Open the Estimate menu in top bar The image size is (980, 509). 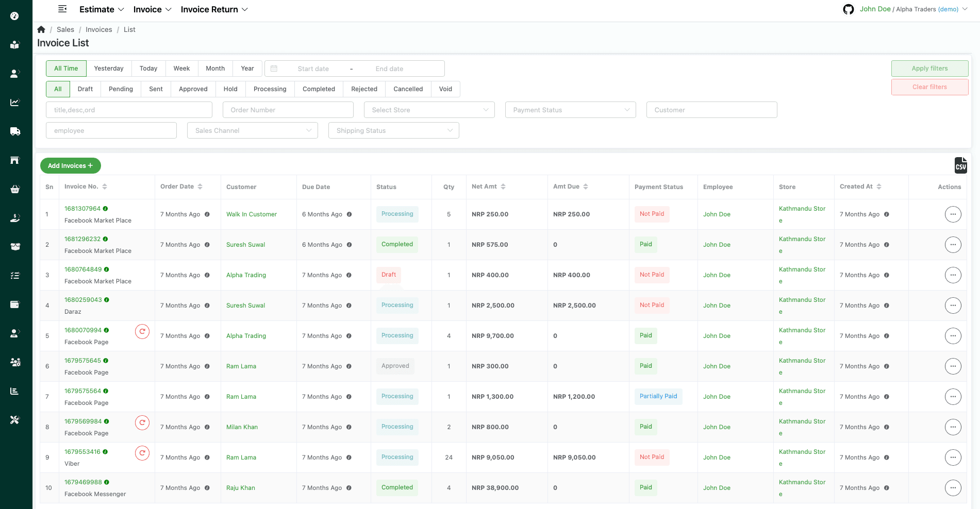(102, 9)
